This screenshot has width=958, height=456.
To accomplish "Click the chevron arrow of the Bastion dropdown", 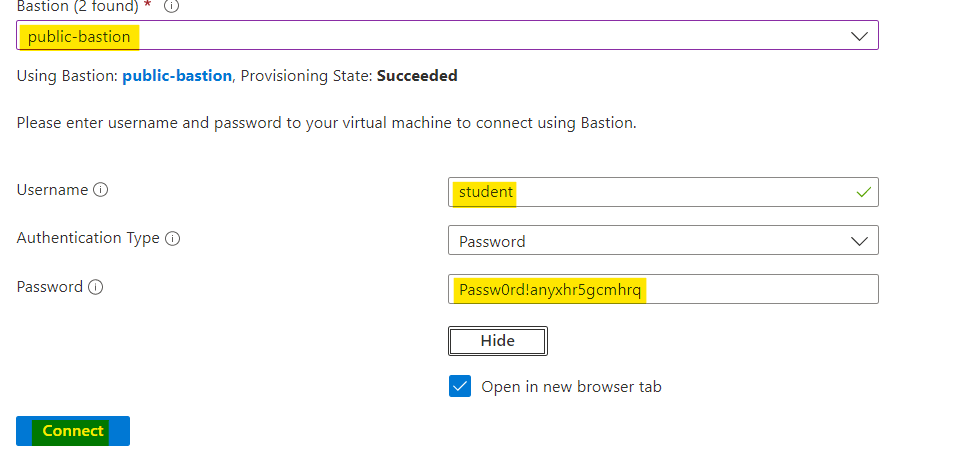I will (859, 36).
